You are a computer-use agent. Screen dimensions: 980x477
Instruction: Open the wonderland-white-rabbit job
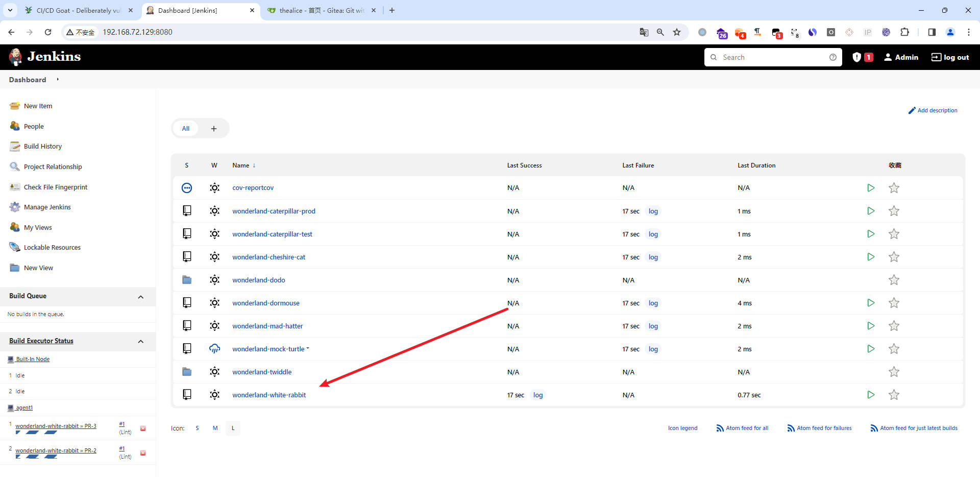point(269,395)
